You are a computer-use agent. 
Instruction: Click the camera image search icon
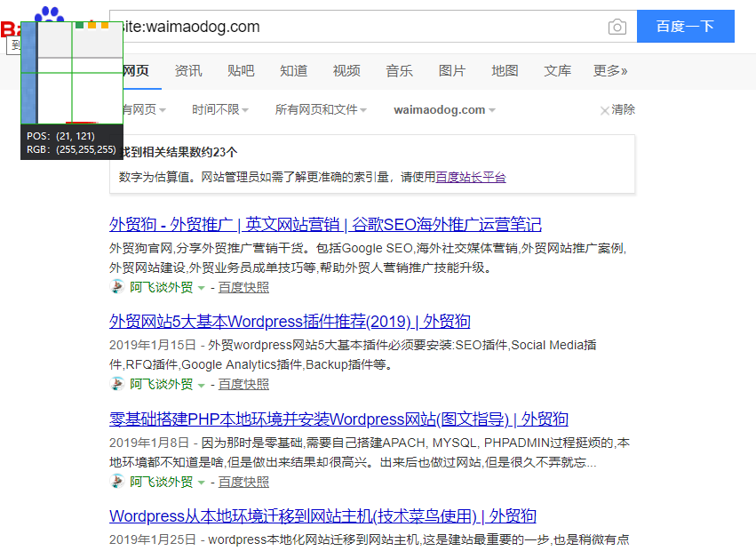(617, 27)
